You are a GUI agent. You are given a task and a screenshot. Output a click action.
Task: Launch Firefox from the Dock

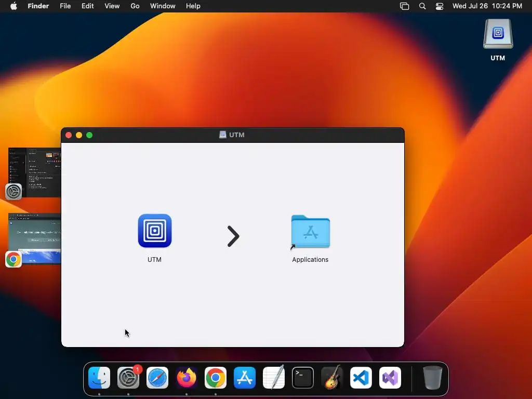click(187, 378)
